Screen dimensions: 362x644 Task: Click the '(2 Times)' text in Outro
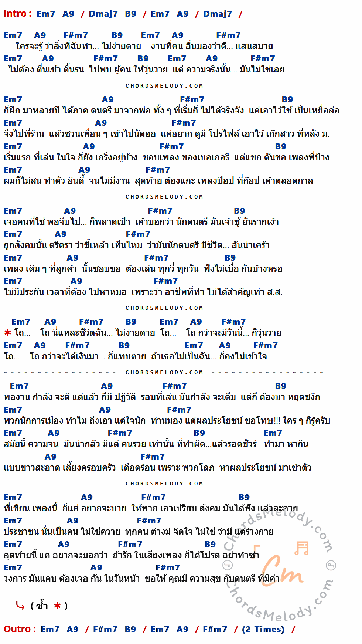(x=263, y=629)
